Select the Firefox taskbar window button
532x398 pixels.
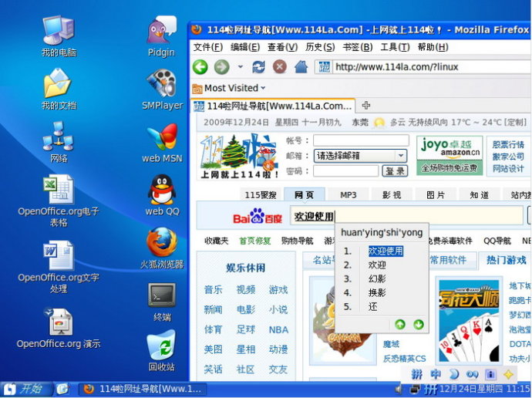[144, 389]
